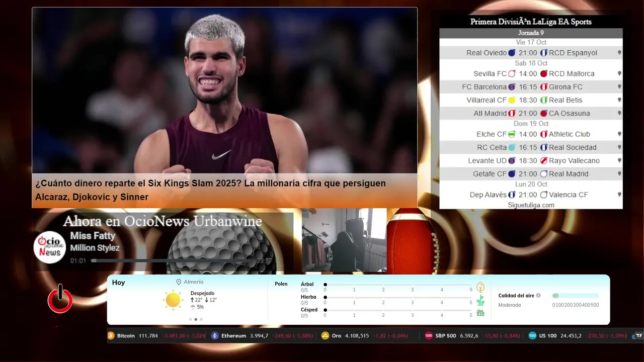Open stadium pin for Real Oviedo match

(619, 53)
